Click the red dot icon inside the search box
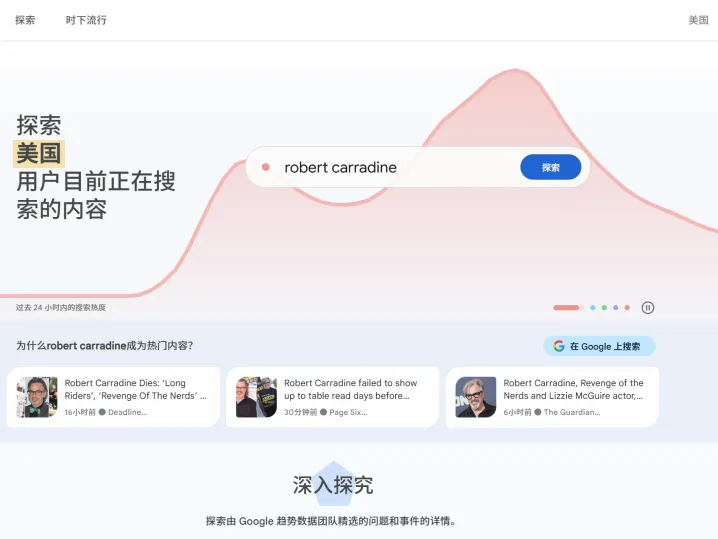 point(266,167)
